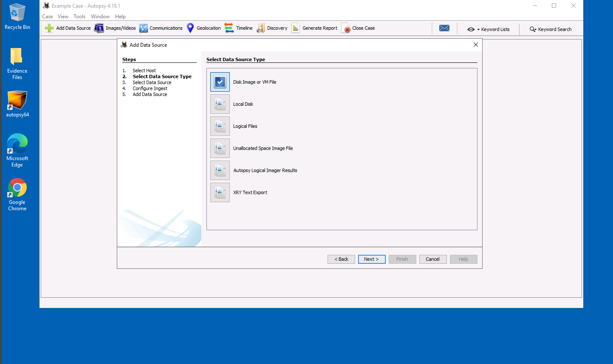Open the Keyword Search dropdown

(x=551, y=29)
